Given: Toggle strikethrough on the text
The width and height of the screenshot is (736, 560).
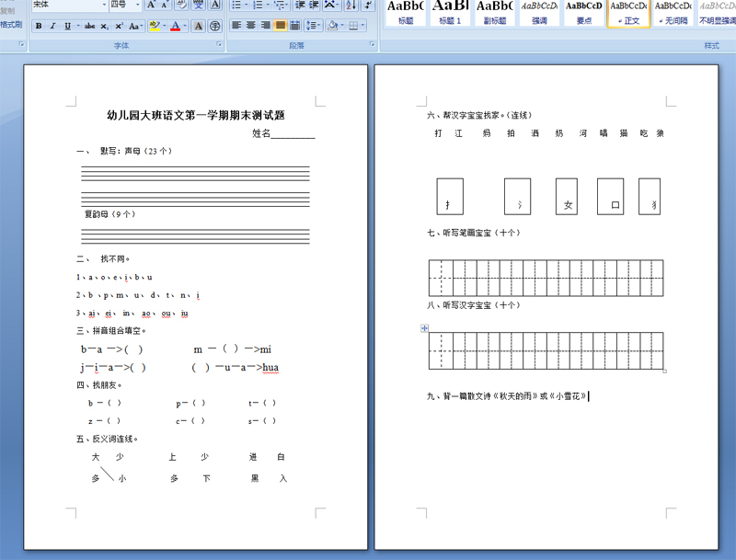Looking at the screenshot, I should tap(89, 26).
